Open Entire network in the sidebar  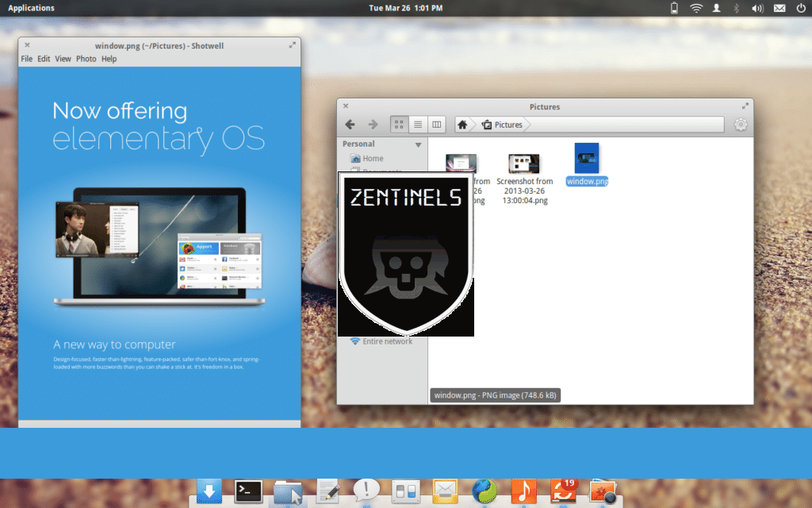(x=383, y=341)
